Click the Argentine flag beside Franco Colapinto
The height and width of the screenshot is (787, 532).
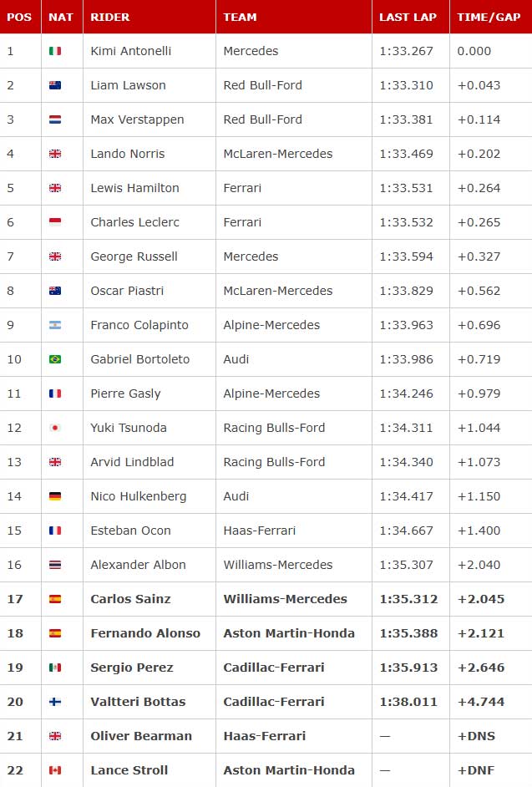coord(55,325)
